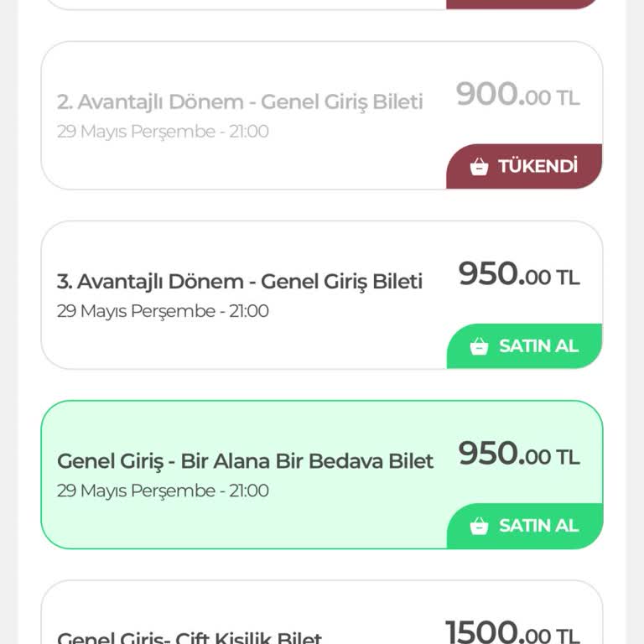Viewport: 644px width, 644px height.
Task: Click the 950.00 TL price in the green card
Action: [518, 454]
